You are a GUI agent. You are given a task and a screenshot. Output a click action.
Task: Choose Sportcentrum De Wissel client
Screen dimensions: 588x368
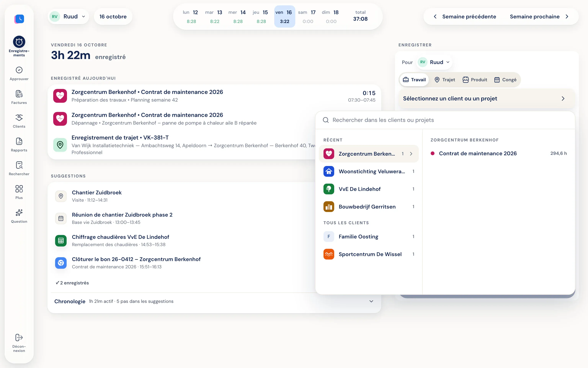coord(369,254)
